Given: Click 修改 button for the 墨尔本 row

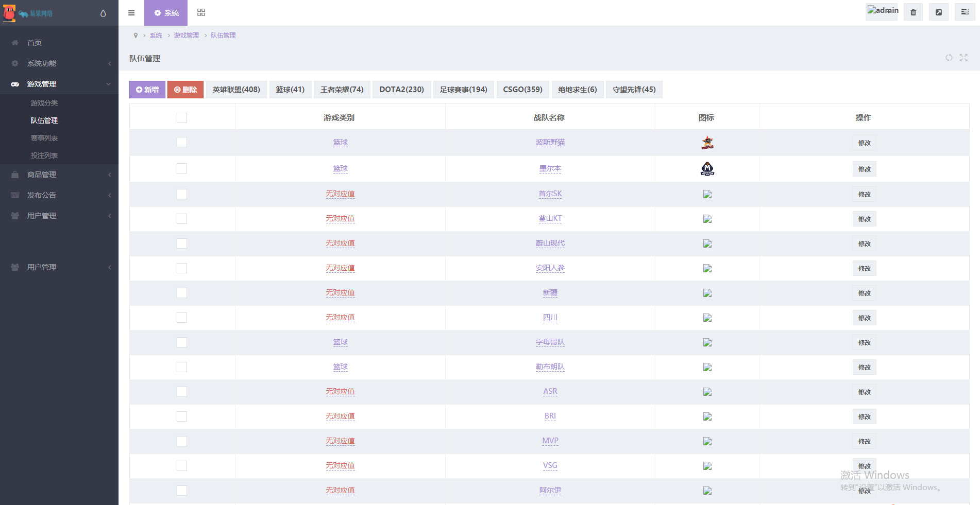Looking at the screenshot, I should click(x=864, y=169).
